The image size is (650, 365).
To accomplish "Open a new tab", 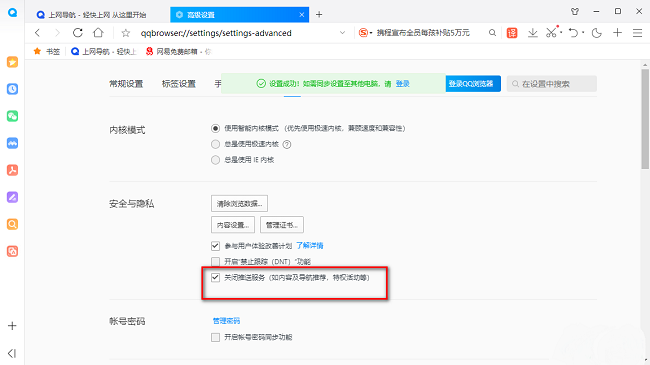I will 319,15.
